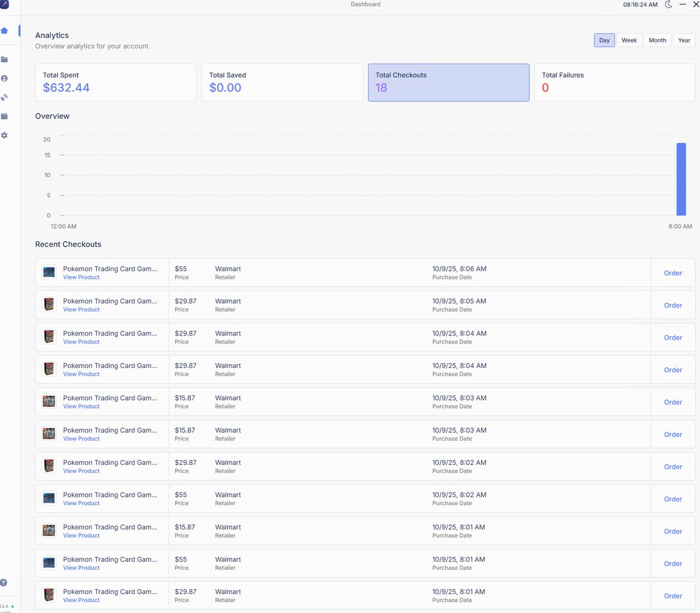The image size is (700, 613).
Task: Click the "12:00 AM" chart axis label
Action: tap(64, 226)
